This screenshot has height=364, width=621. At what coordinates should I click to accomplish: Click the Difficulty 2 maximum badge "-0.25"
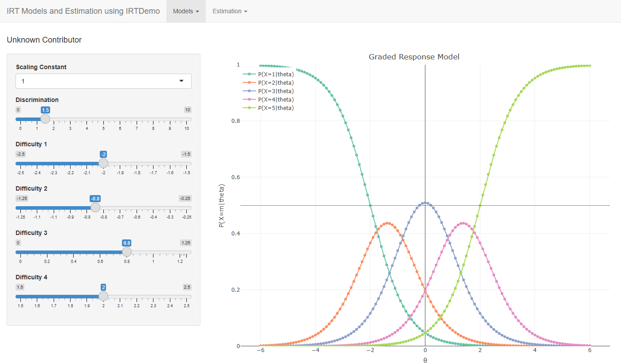click(x=185, y=199)
